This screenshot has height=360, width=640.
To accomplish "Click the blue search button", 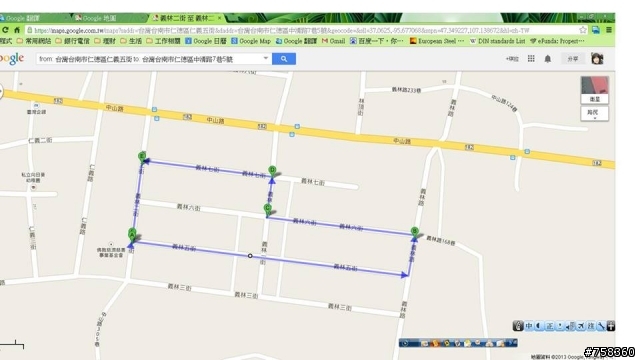I will tap(284, 59).
